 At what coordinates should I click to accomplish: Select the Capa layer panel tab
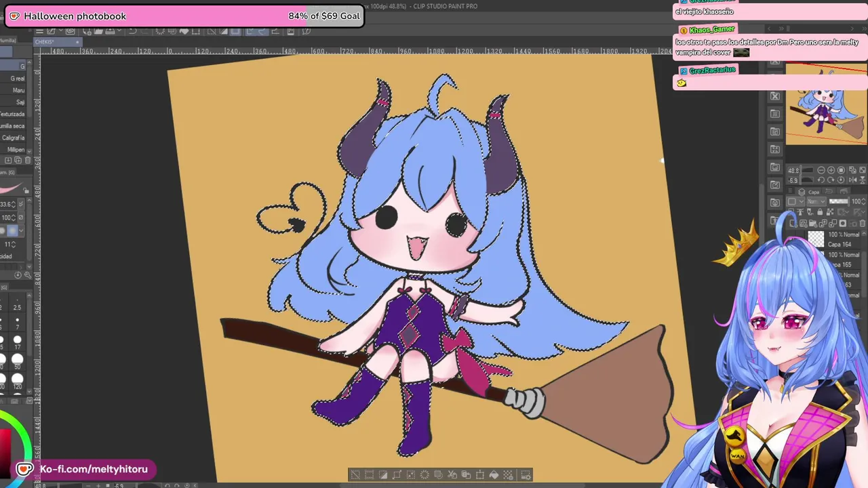808,192
